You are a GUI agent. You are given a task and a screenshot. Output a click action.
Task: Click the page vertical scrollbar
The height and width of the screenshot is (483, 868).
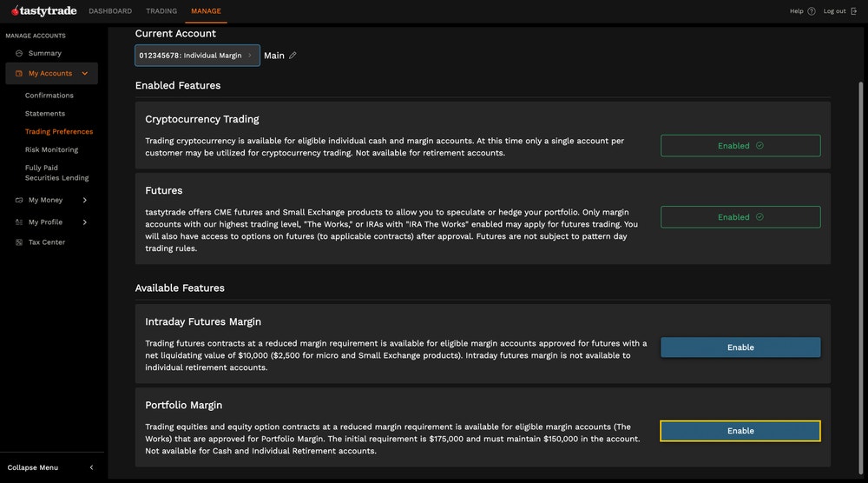click(860, 277)
